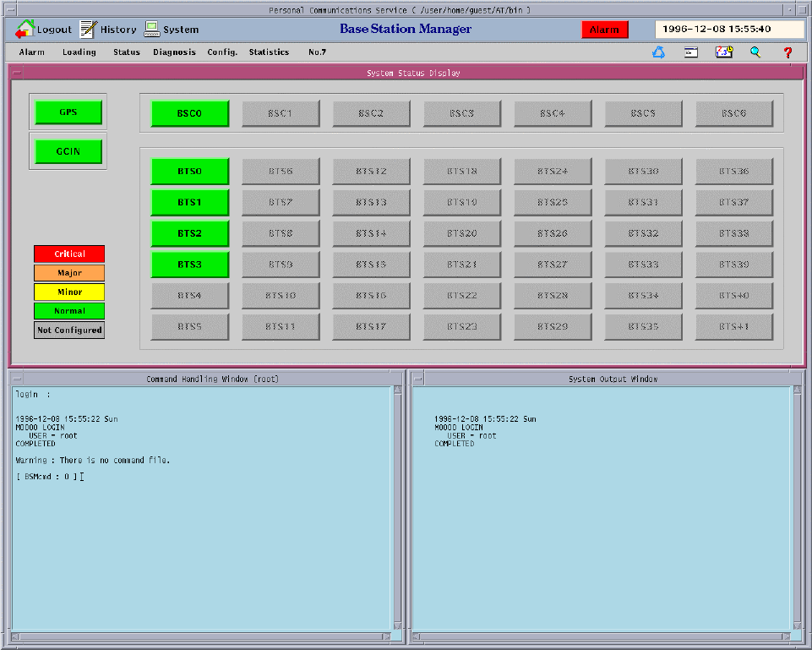Click the unconfigured BTS36 button
This screenshot has width=812, height=650.
(733, 172)
